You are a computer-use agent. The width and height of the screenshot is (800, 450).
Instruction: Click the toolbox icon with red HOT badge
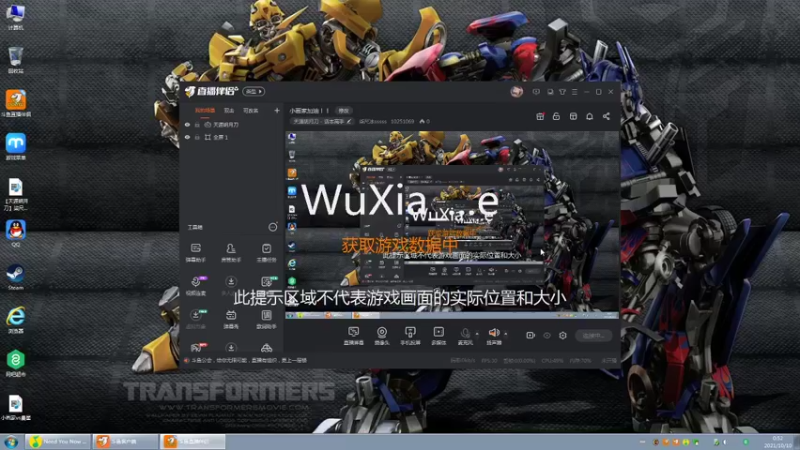196,348
